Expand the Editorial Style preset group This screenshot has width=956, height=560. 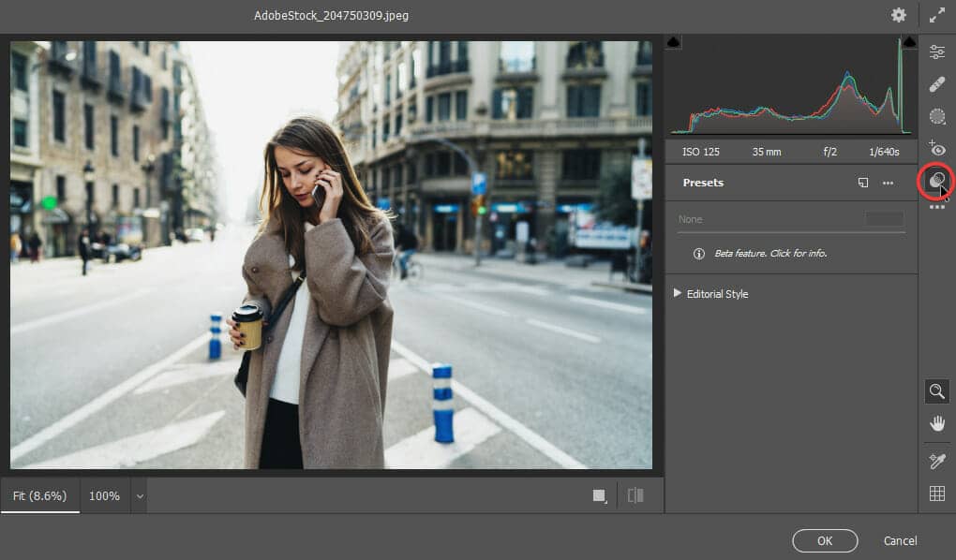click(x=678, y=293)
